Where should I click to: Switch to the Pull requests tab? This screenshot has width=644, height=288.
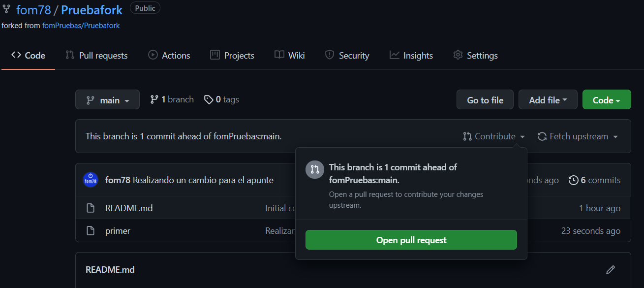[96, 55]
